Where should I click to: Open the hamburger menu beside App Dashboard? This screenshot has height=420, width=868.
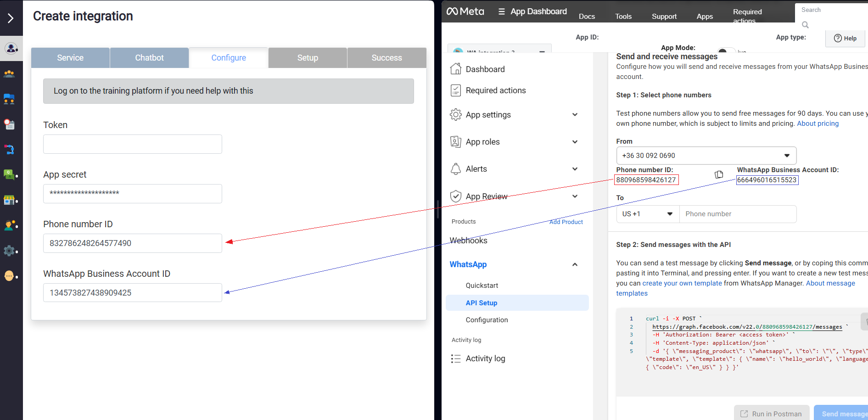click(x=501, y=11)
